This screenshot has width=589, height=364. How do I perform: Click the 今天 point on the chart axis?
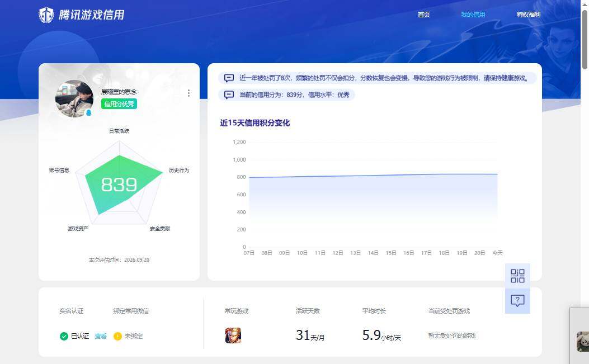[497, 253]
